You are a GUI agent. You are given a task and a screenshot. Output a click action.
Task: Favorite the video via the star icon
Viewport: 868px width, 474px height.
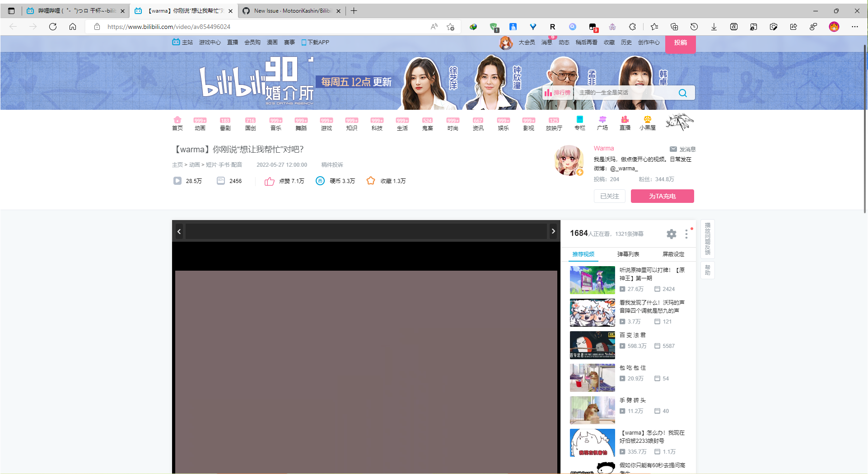371,181
